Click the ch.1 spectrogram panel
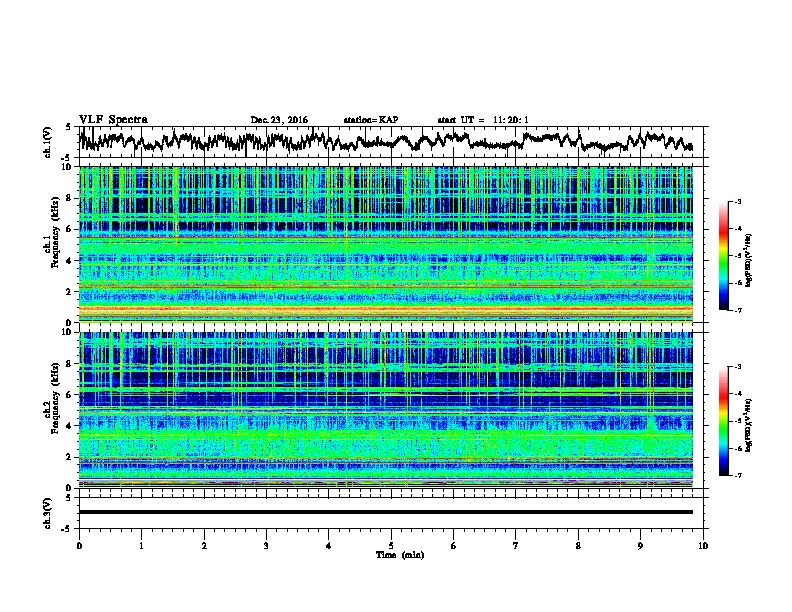Viewport: 792px width, 612px height. coord(386,244)
